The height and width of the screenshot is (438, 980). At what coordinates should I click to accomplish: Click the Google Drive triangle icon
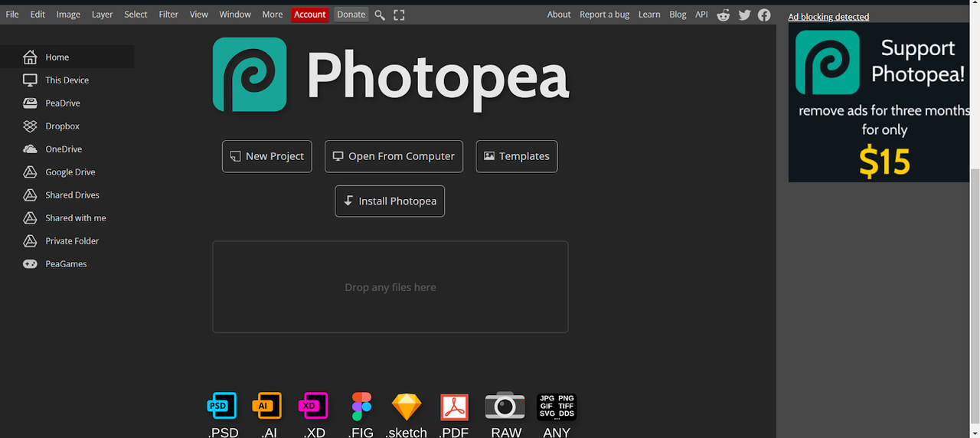(30, 172)
